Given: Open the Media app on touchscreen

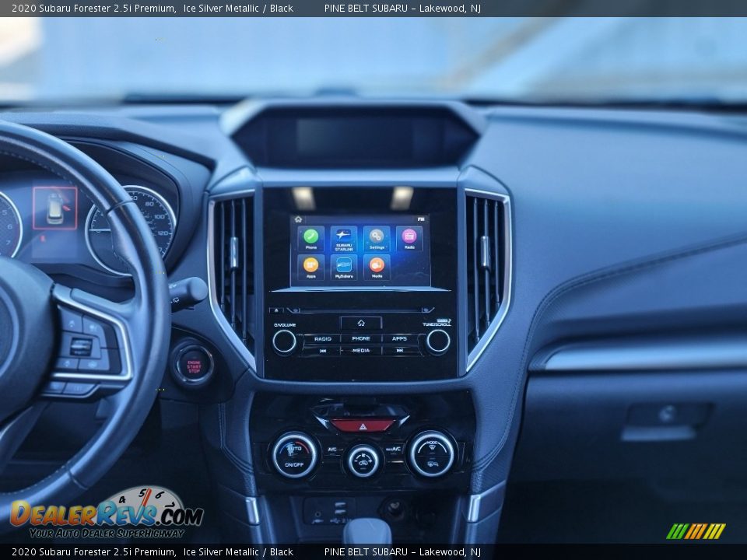Looking at the screenshot, I should (377, 266).
